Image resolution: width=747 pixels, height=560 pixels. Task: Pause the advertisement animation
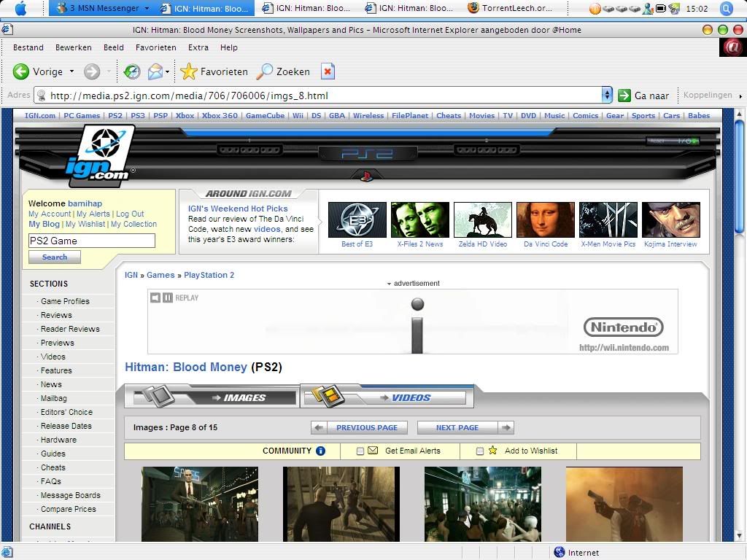point(168,297)
